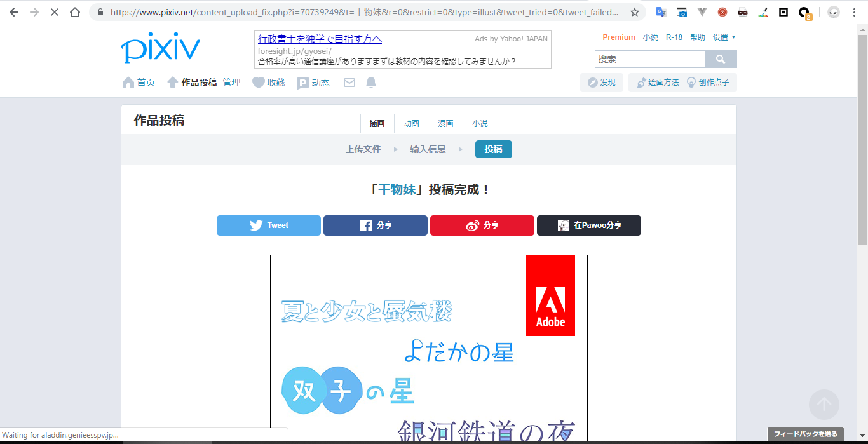Open the 干物妹 work title link
The image size is (868, 444).
(397, 189)
